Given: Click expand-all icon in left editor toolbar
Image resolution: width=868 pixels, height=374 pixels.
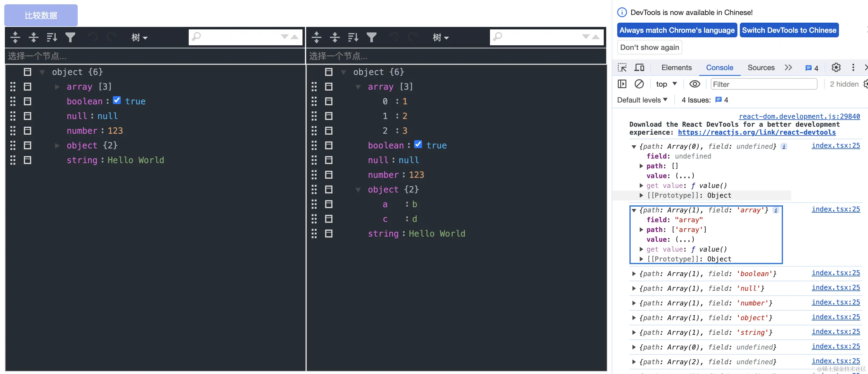Looking at the screenshot, I should pos(15,37).
